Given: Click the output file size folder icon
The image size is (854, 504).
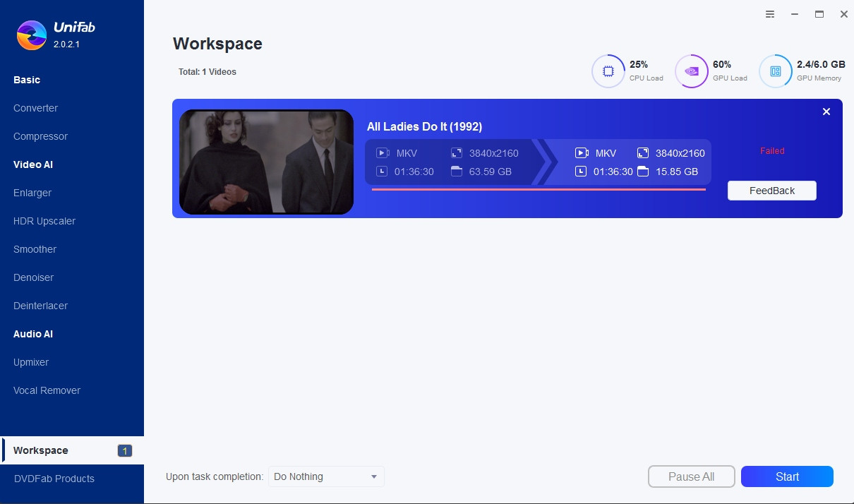Looking at the screenshot, I should point(643,172).
